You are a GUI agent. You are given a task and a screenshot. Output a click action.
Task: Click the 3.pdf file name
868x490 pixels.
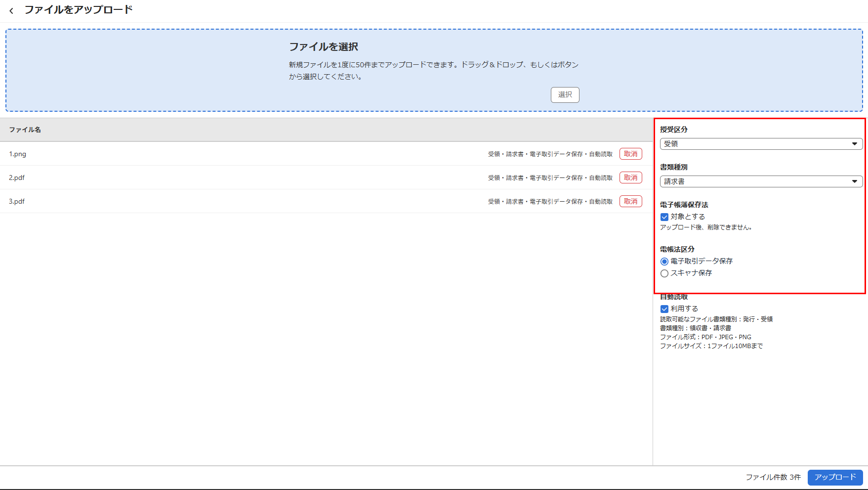pyautogui.click(x=17, y=201)
